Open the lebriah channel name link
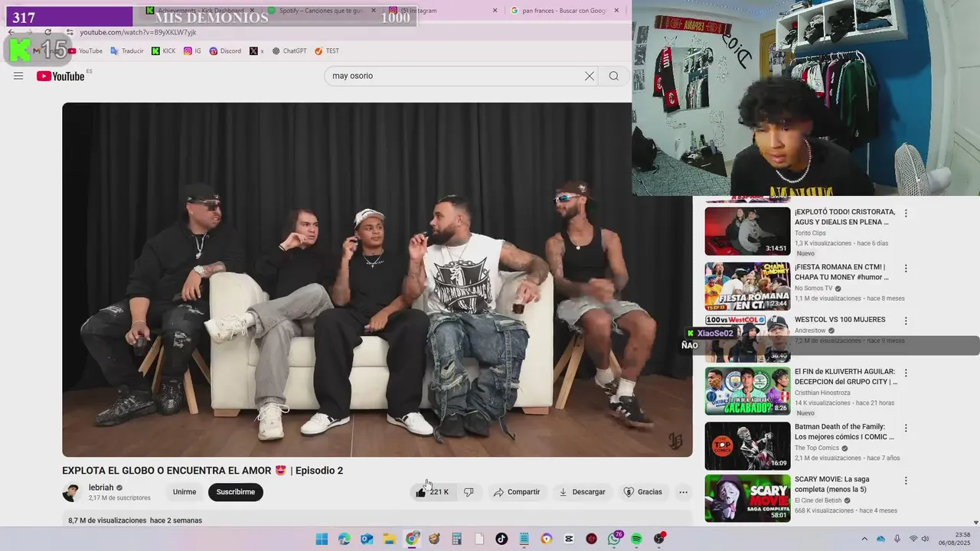Image resolution: width=980 pixels, height=551 pixels. [101, 487]
